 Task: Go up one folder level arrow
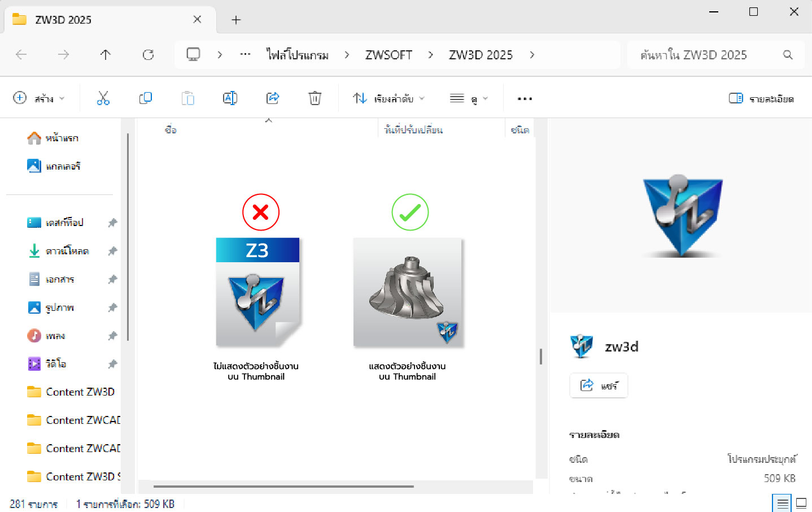(106, 55)
